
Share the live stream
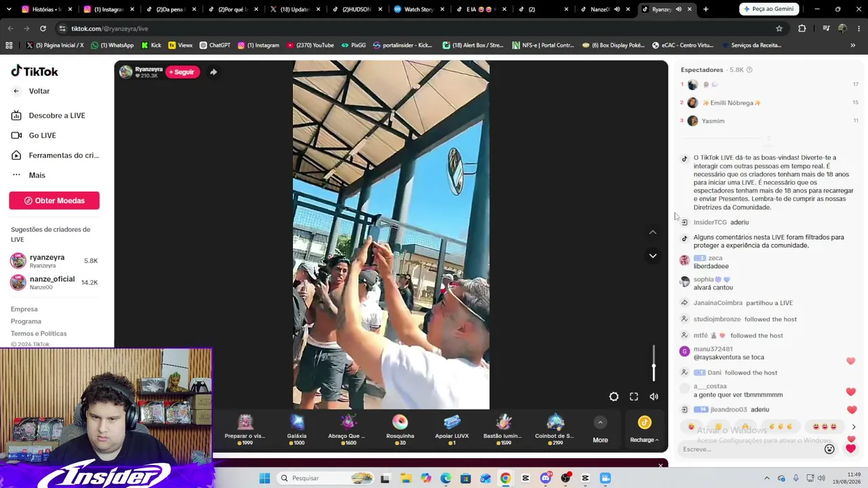click(x=213, y=72)
